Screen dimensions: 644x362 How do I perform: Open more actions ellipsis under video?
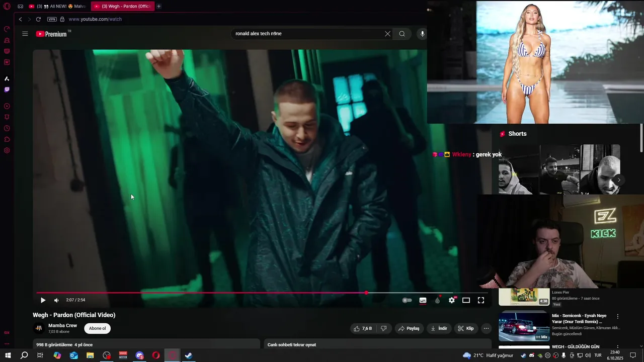[486, 328]
